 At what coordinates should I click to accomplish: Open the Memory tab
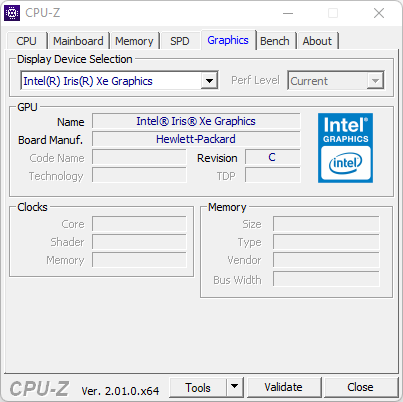click(x=134, y=41)
